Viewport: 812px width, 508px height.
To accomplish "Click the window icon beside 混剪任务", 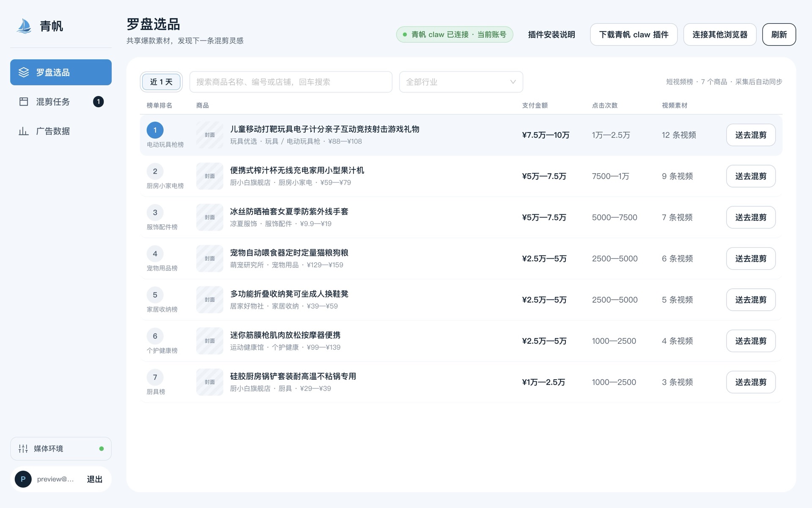I will [x=24, y=102].
